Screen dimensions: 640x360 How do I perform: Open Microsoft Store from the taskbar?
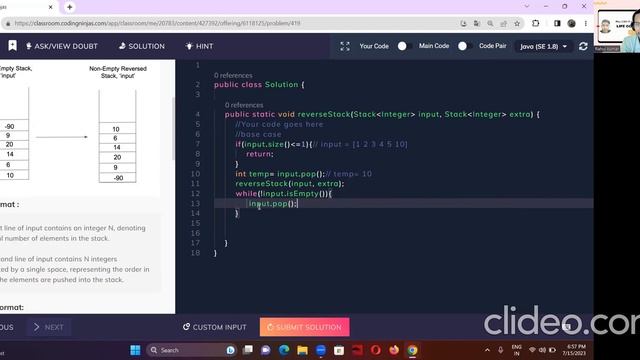click(339, 350)
